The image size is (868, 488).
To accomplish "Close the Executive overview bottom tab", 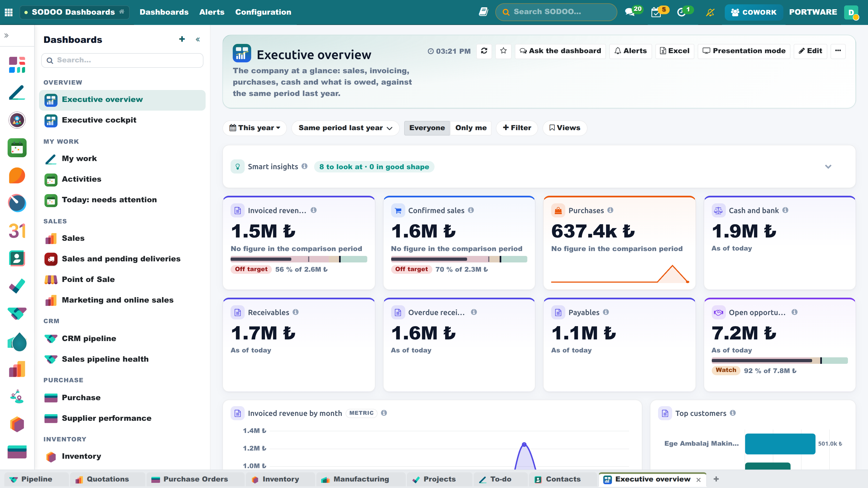I will [698, 480].
